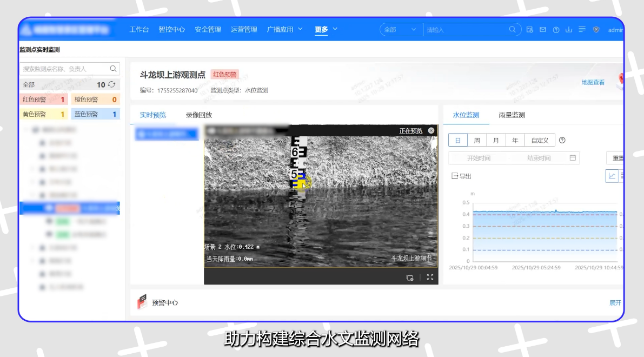Viewport: 644px width, 357px height.
Task: Open the 地图查看 map view link
Action: coord(593,82)
